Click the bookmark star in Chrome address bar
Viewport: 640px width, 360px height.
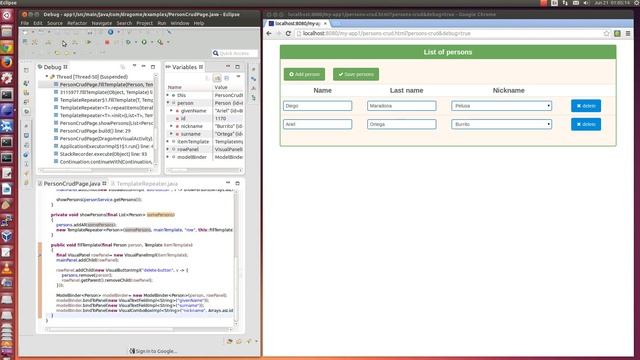(x=607, y=33)
